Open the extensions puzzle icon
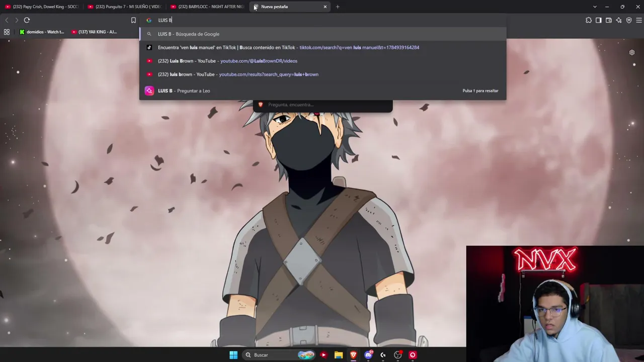Screen dimensions: 644x362 point(589,20)
